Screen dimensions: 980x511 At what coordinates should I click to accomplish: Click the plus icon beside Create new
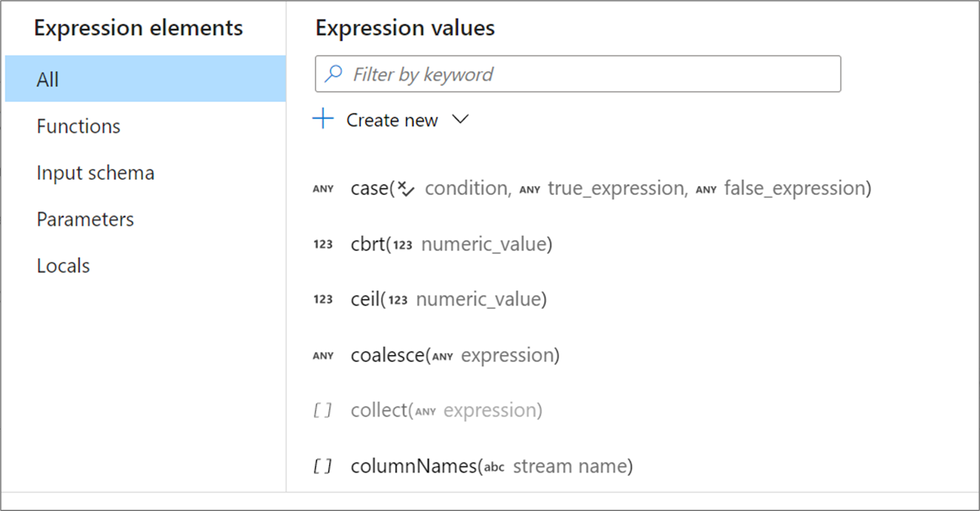click(x=324, y=119)
